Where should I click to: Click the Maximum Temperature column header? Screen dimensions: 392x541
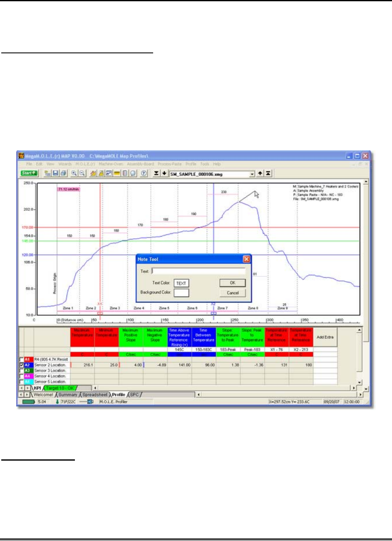pos(82,337)
